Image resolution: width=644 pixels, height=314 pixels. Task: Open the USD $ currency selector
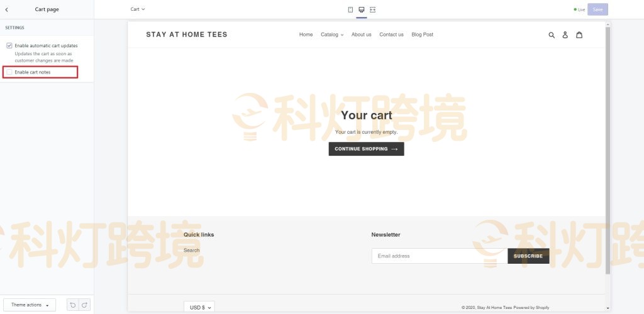click(x=199, y=307)
